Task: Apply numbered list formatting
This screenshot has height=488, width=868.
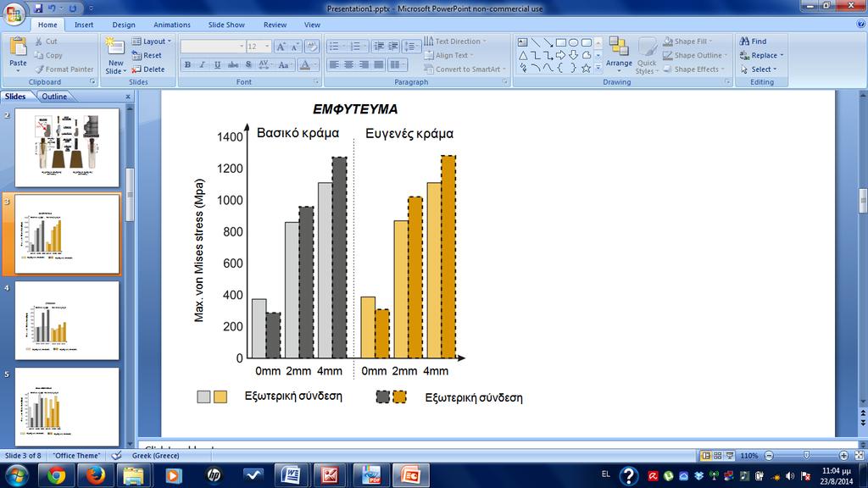Action: click(x=357, y=47)
